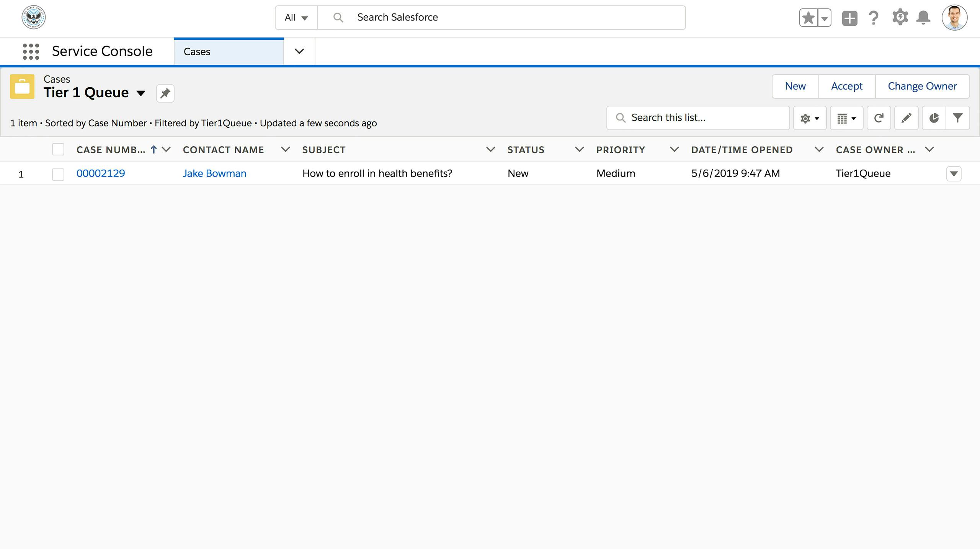Open the Setup gear in header

[900, 18]
